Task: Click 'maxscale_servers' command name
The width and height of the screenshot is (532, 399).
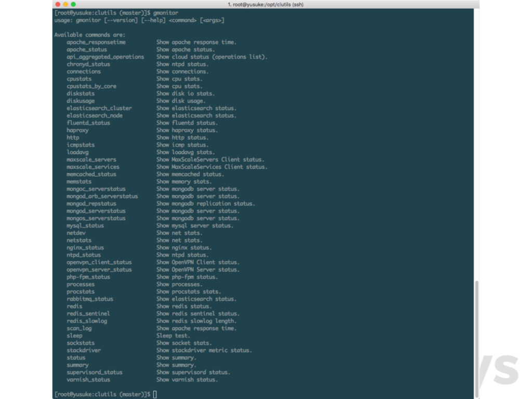Action: click(91, 159)
